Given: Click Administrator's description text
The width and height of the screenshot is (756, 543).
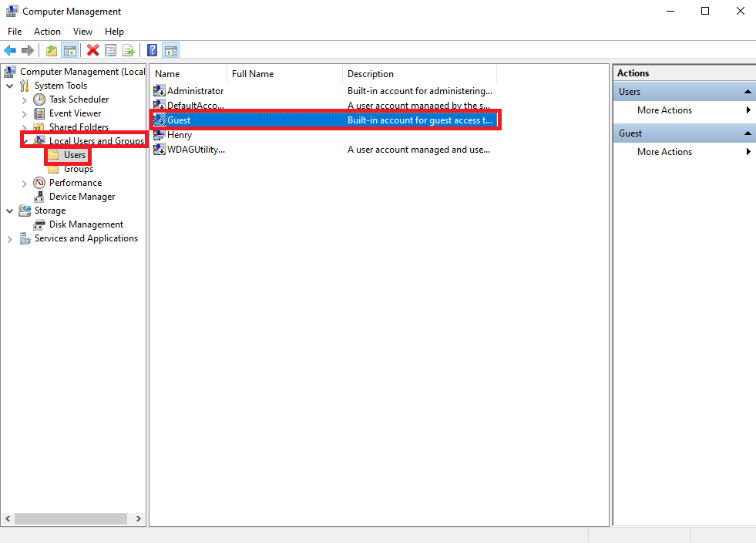Looking at the screenshot, I should [419, 91].
